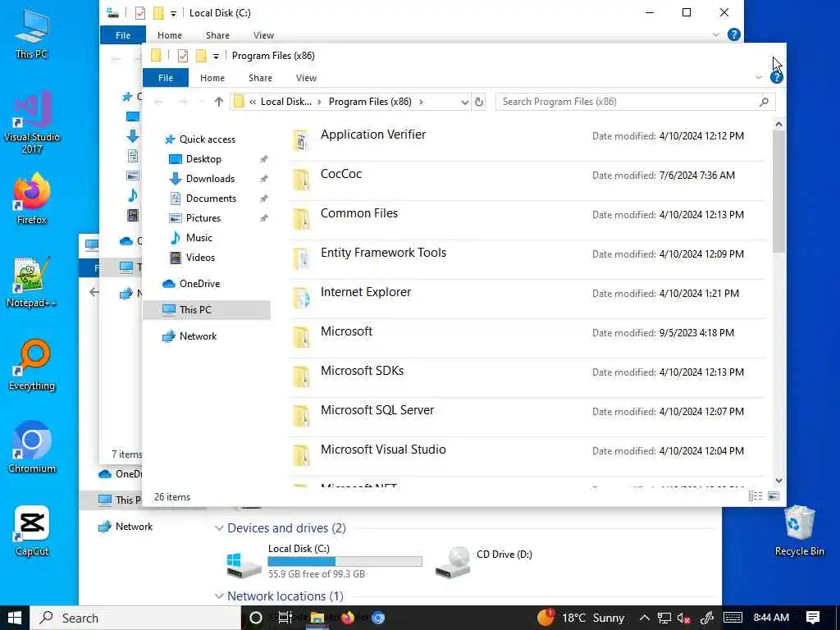Switch to large icons view layout icon
Image resolution: width=840 pixels, height=630 pixels.
774,496
